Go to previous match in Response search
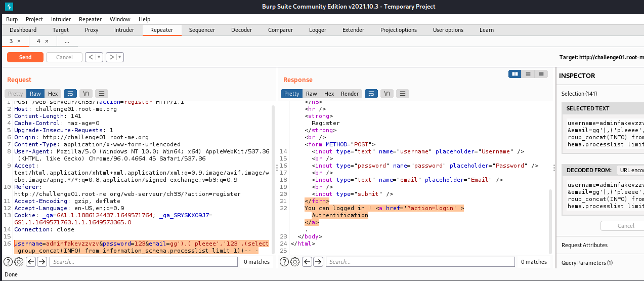This screenshot has width=644, height=281. tap(307, 262)
